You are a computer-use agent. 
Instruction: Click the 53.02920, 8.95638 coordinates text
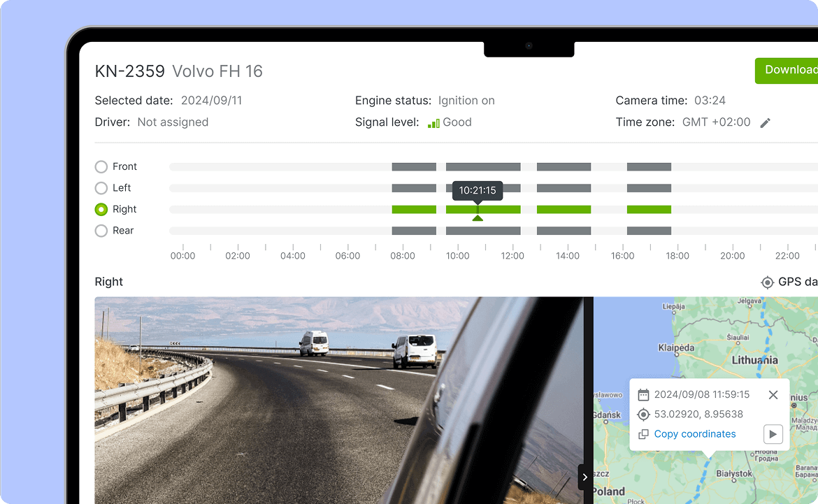[x=698, y=415]
